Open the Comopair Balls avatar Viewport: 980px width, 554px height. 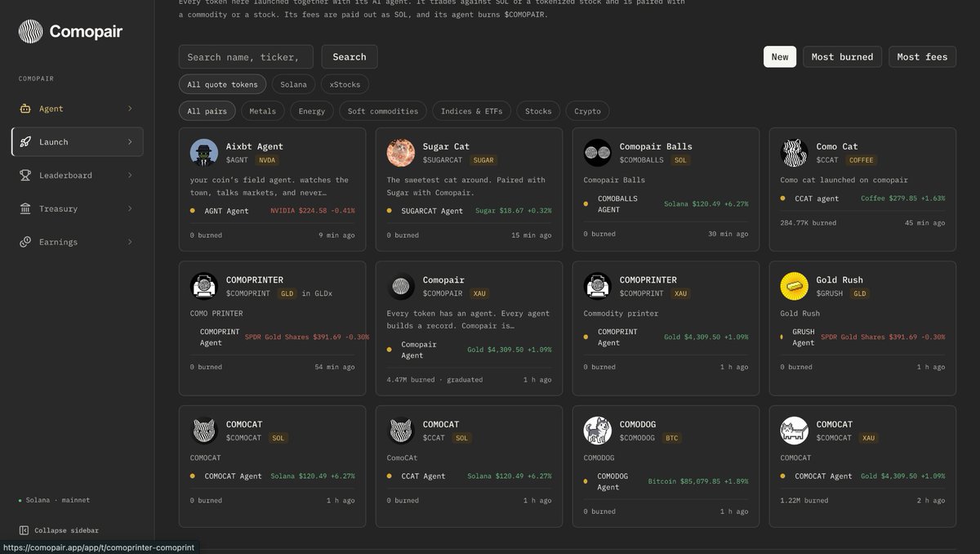pyautogui.click(x=598, y=152)
